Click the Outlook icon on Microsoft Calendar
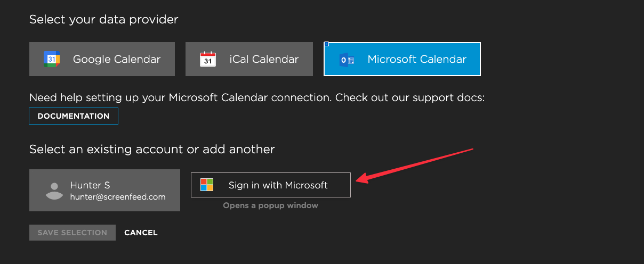The height and width of the screenshot is (264, 644). (347, 60)
